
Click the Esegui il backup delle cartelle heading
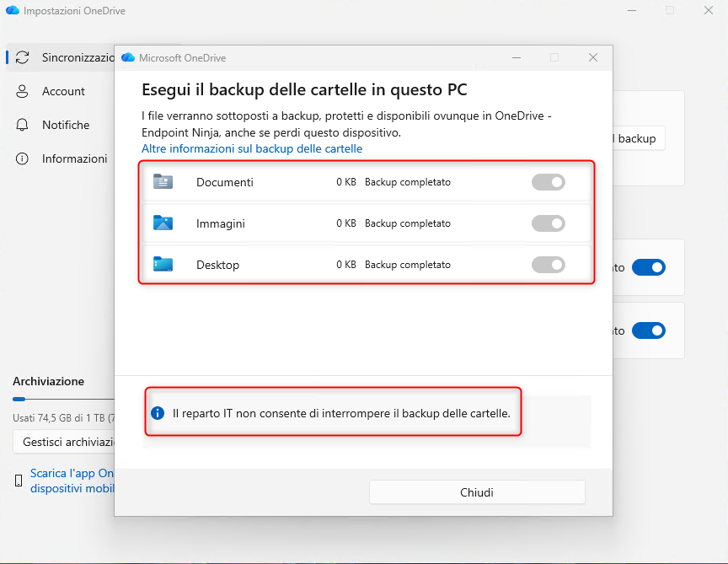click(304, 89)
